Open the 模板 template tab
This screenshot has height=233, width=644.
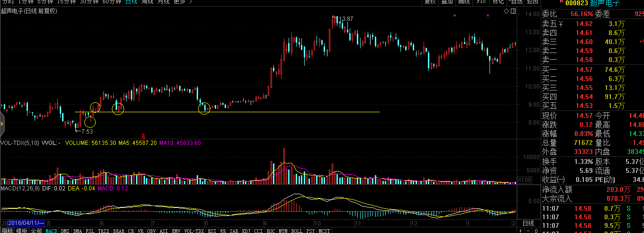22,231
